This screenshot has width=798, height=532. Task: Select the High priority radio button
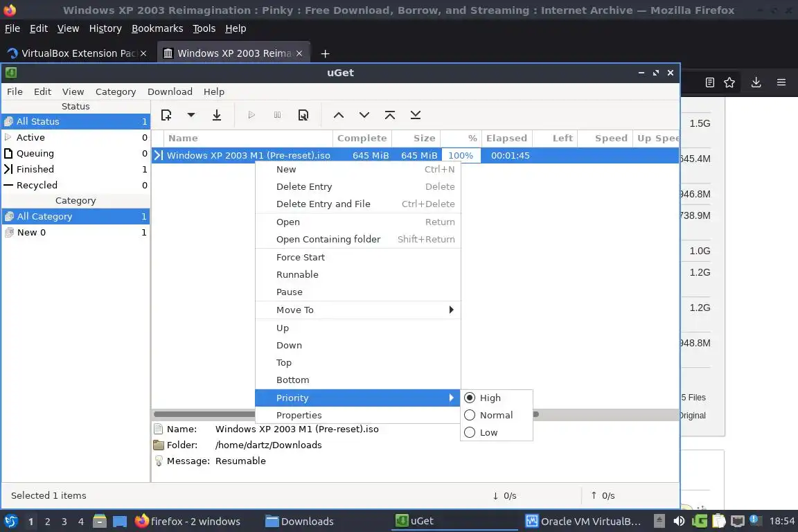(470, 398)
